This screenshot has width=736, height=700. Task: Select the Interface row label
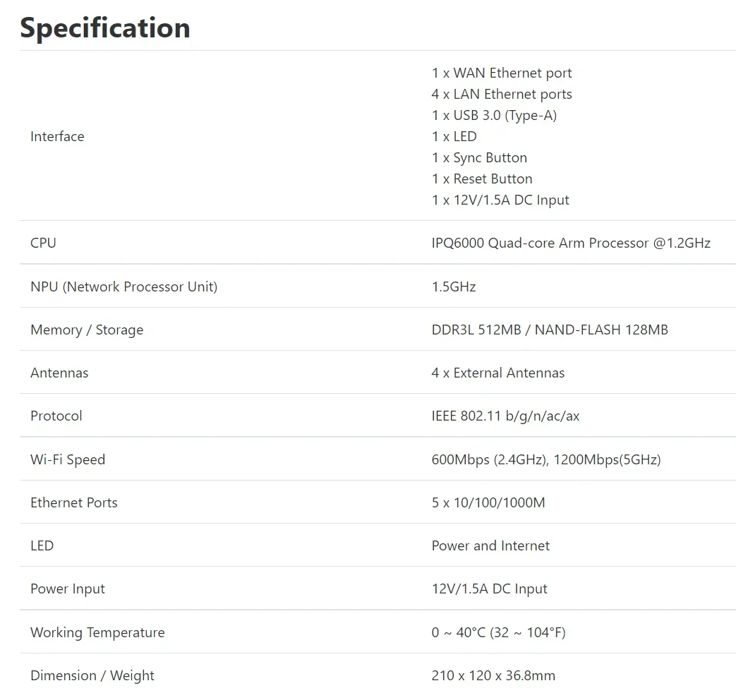pos(57,137)
